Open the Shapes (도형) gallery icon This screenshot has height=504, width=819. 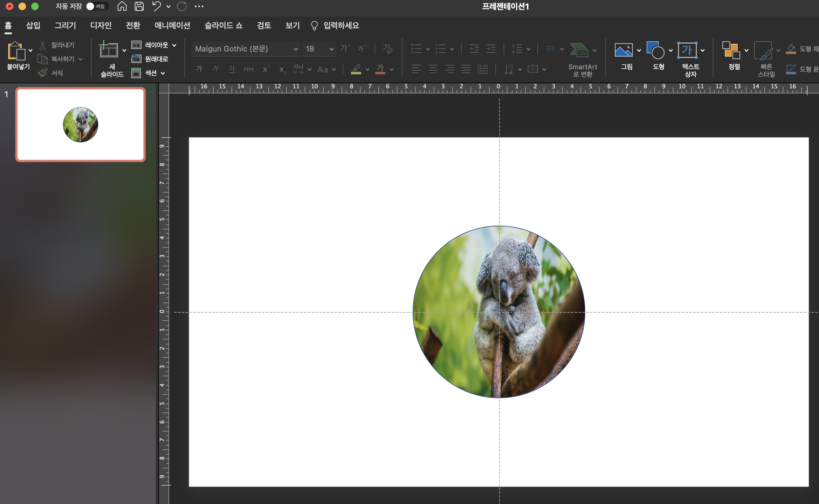(x=655, y=51)
